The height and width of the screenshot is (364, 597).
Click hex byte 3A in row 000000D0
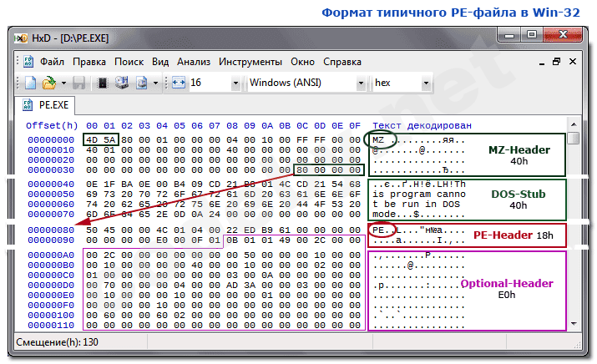(x=250, y=286)
